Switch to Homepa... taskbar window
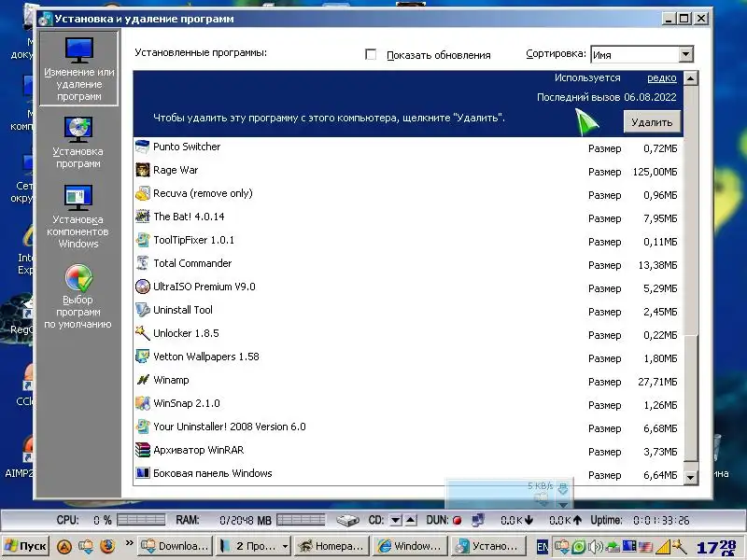747x560 pixels. coord(331,546)
